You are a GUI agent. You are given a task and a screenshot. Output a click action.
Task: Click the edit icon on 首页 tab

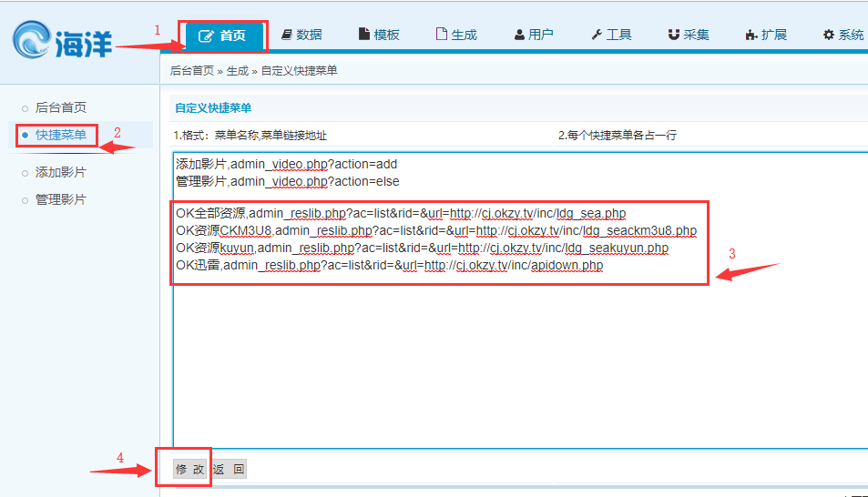pos(205,36)
